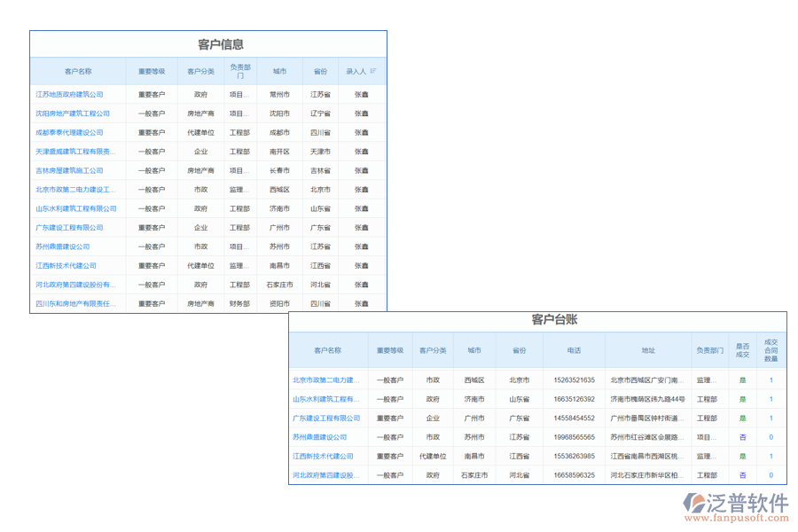Toggle 是 deal status for 江西新技术代理公司
Screen dimensions: 798x532
[x=744, y=456]
